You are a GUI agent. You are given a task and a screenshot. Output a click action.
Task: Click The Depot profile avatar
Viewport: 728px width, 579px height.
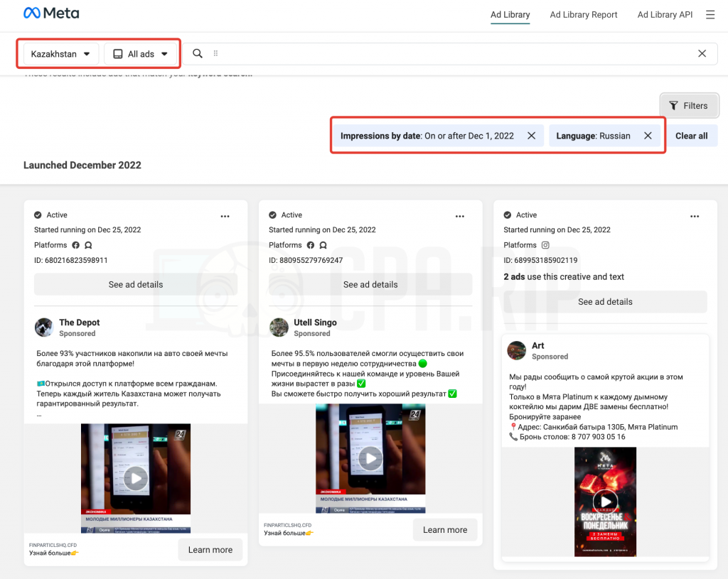pos(44,327)
